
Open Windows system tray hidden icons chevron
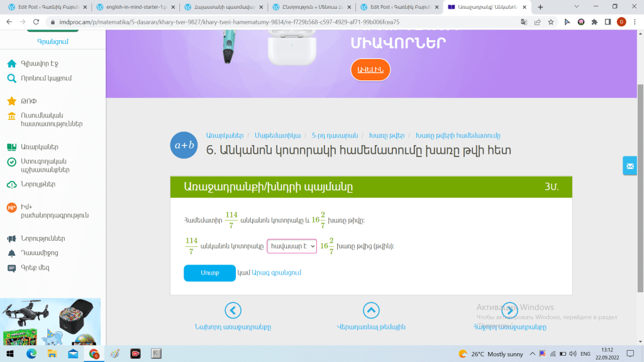[532, 354]
